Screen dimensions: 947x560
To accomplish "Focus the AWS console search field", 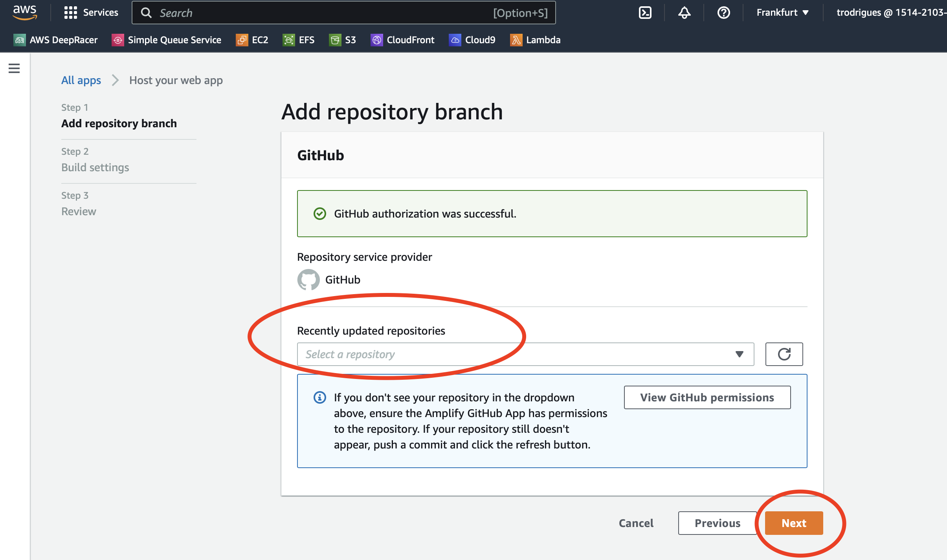I will pyautogui.click(x=344, y=13).
